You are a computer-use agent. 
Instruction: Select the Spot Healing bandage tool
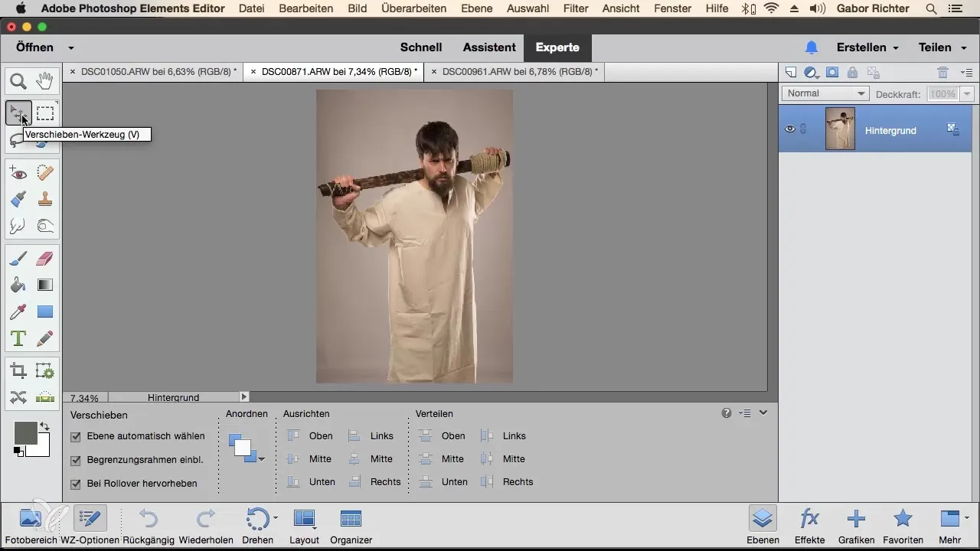[45, 173]
